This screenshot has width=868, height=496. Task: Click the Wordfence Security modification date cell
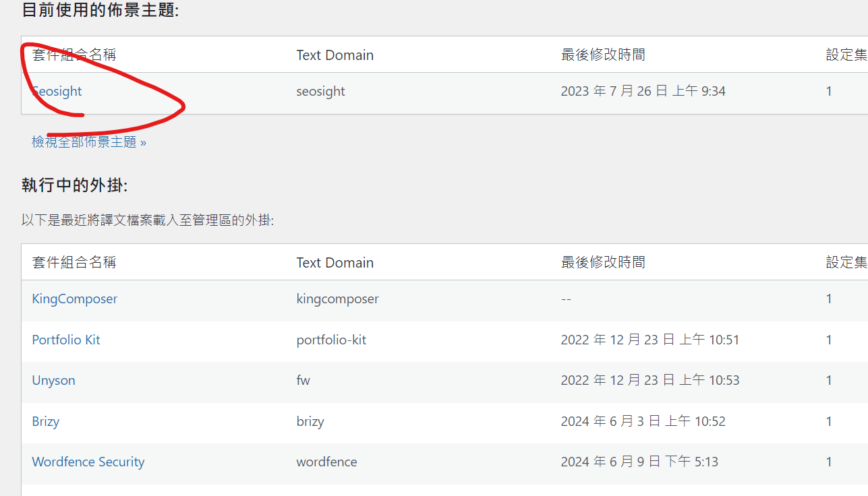click(639, 462)
